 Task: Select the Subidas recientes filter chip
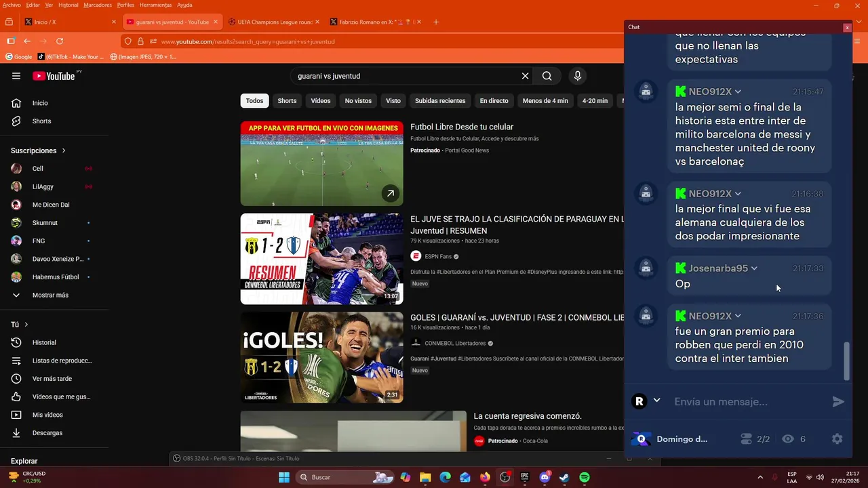pyautogui.click(x=440, y=101)
